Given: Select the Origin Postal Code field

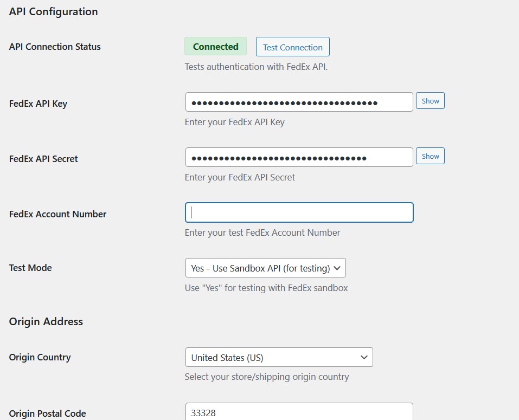Looking at the screenshot, I should point(298,412).
